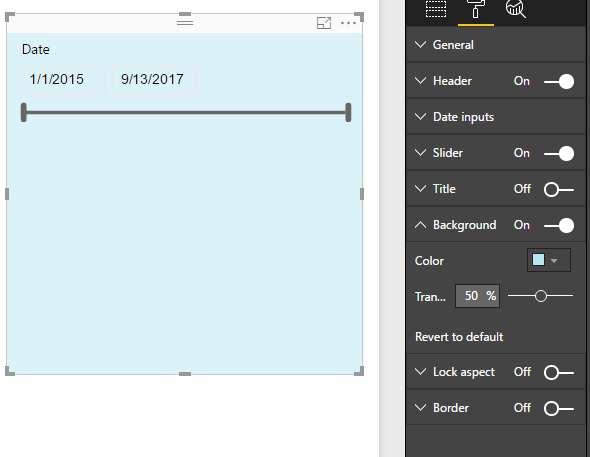
Task: Disable the Background toggle
Action: point(559,225)
